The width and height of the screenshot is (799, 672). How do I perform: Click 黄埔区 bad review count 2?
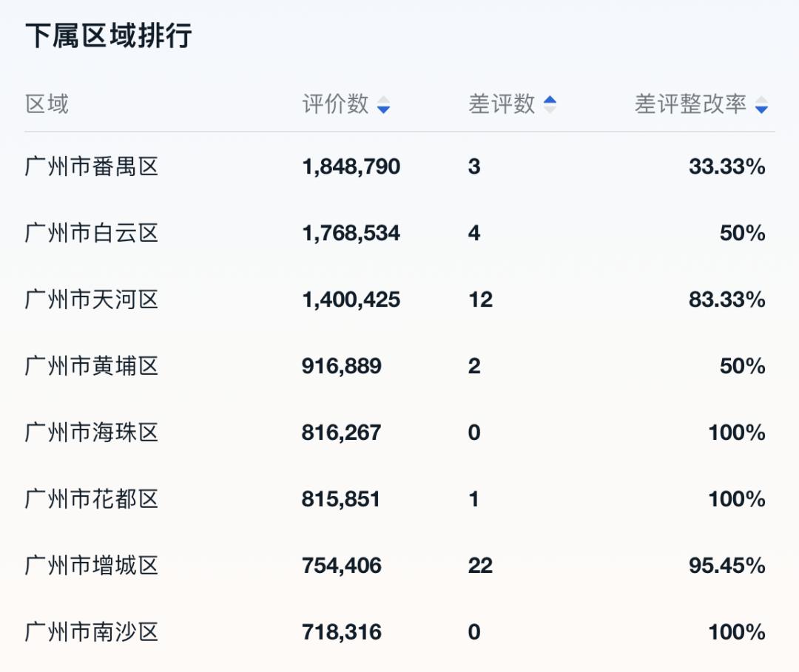[474, 367]
